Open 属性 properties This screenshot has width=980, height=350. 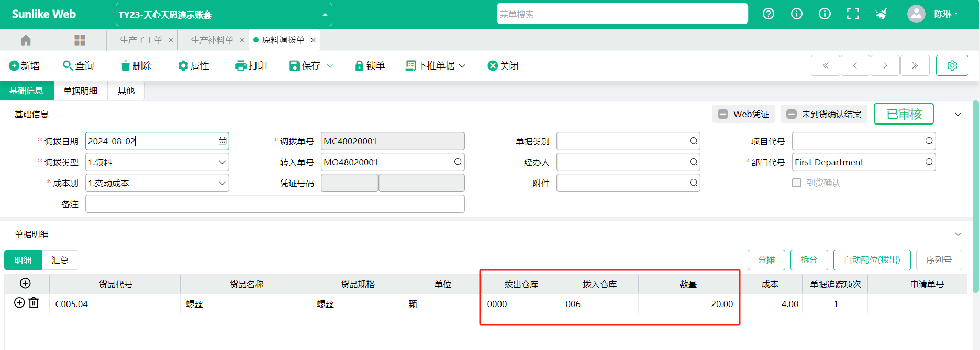coord(194,65)
